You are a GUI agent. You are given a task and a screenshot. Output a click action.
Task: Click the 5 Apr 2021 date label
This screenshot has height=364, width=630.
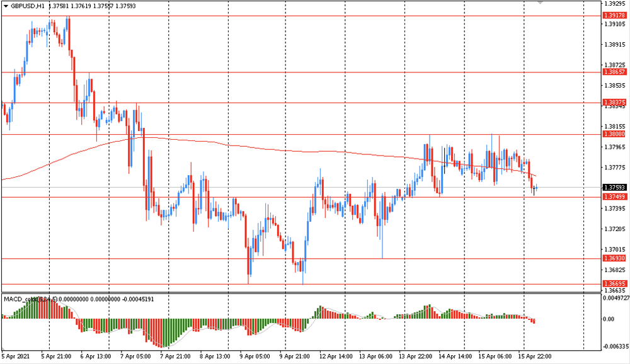pyautogui.click(x=16, y=356)
